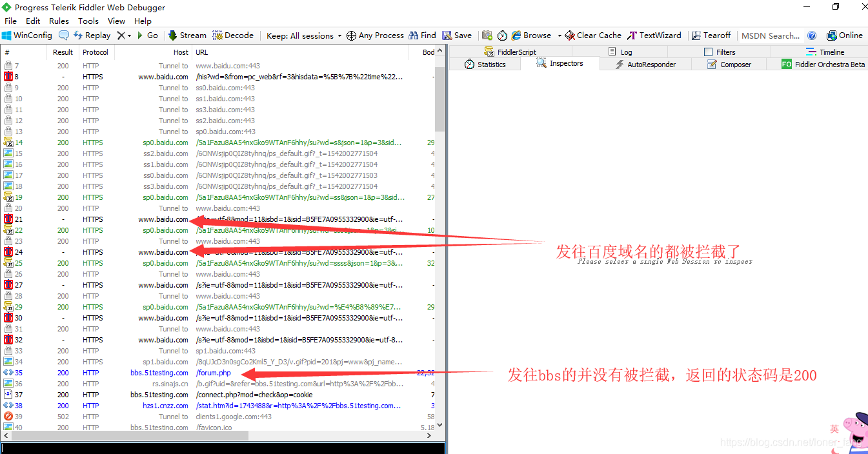Select session 35 forum.php row
This screenshot has height=454, width=868.
218,373
